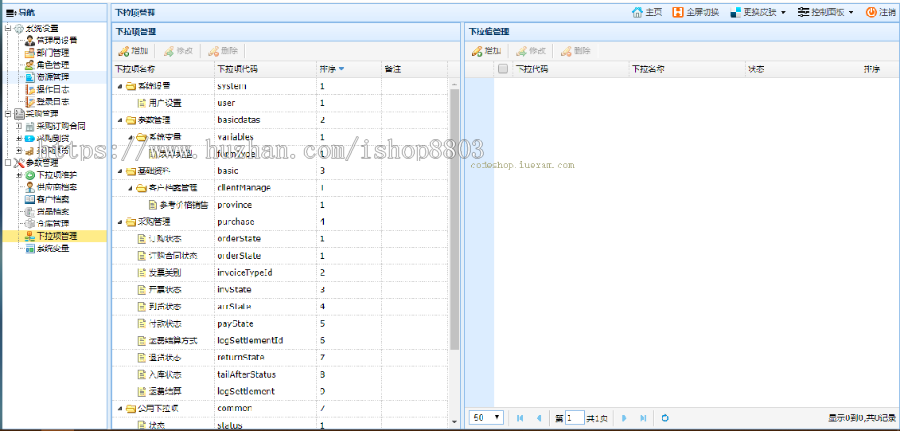Open 管理员设置 in the navigation tree
Image resolution: width=900 pixels, height=431 pixels.
[x=56, y=40]
